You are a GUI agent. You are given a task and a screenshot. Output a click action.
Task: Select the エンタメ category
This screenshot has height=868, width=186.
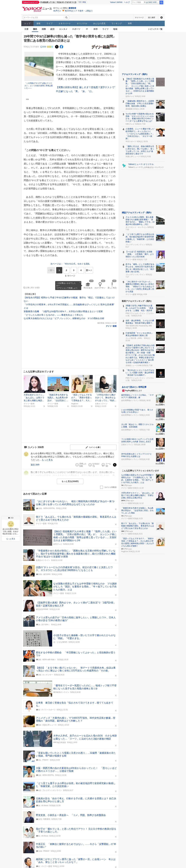(63, 29)
